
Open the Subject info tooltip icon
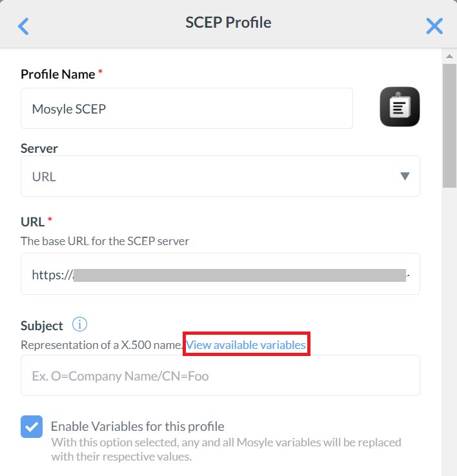(x=79, y=324)
